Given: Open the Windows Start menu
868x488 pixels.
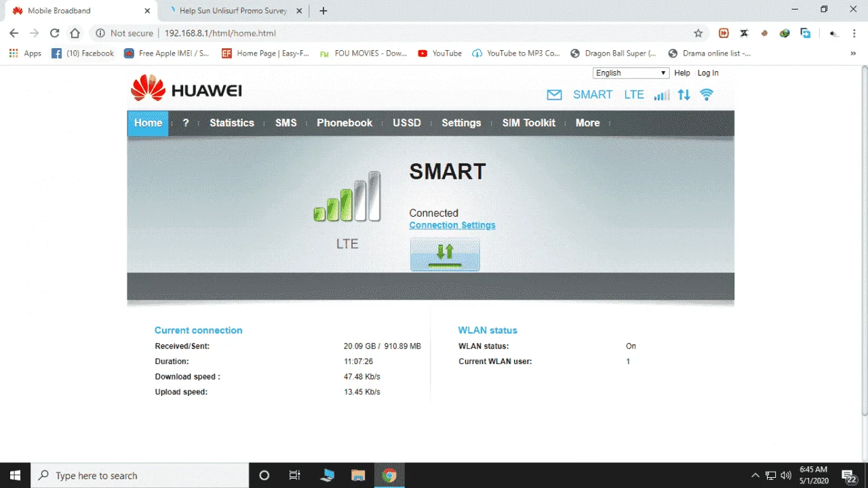Looking at the screenshot, I should (15, 475).
